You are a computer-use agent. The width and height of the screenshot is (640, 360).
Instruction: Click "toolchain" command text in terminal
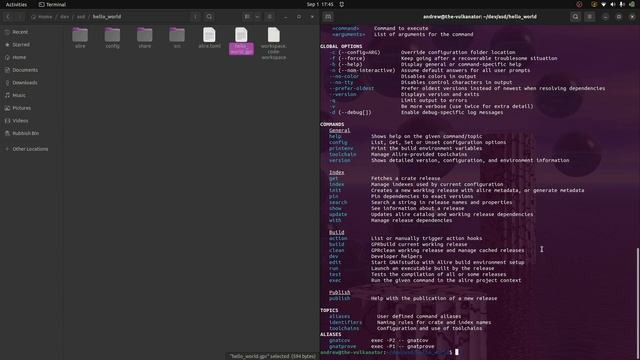(343, 154)
